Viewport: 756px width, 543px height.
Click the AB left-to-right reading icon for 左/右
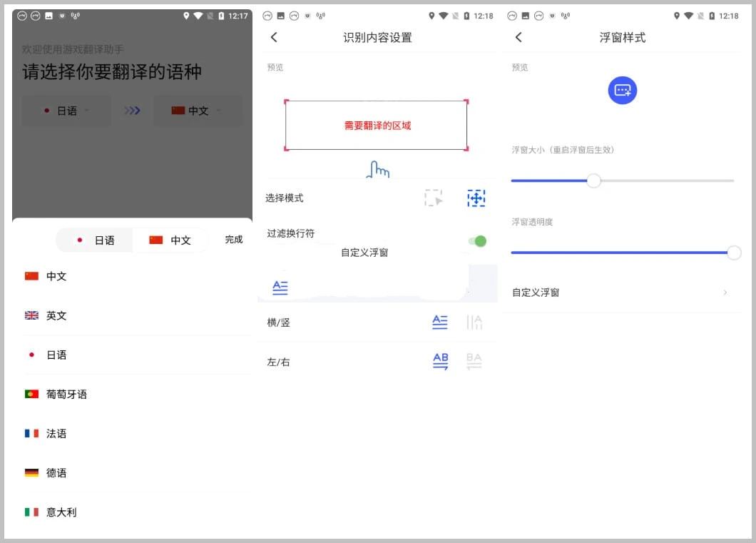440,361
